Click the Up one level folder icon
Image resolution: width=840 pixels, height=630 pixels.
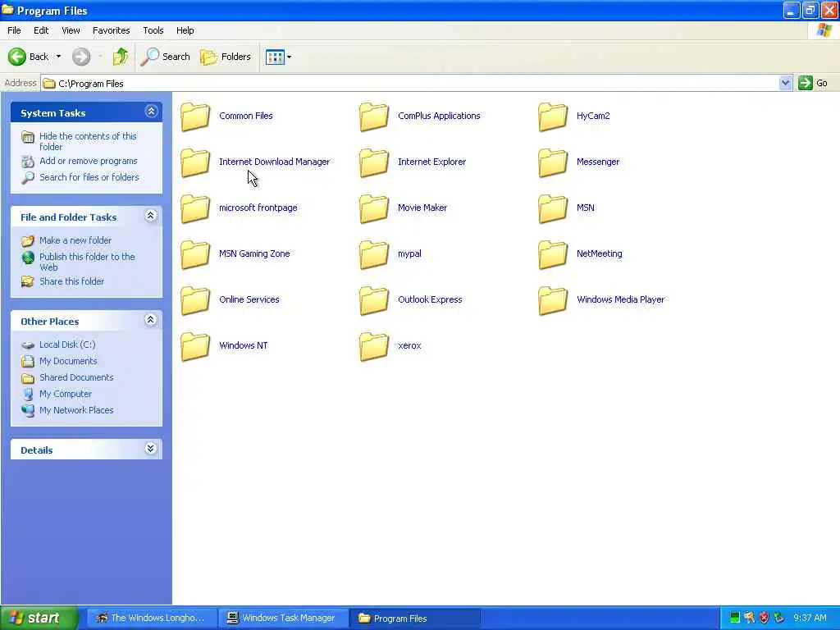[121, 57]
